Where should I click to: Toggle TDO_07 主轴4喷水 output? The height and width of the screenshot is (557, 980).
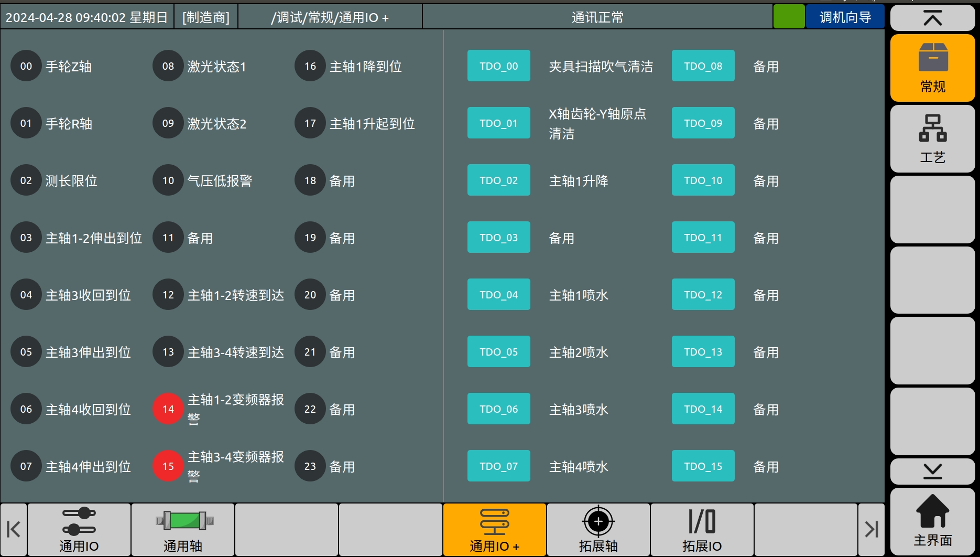498,466
